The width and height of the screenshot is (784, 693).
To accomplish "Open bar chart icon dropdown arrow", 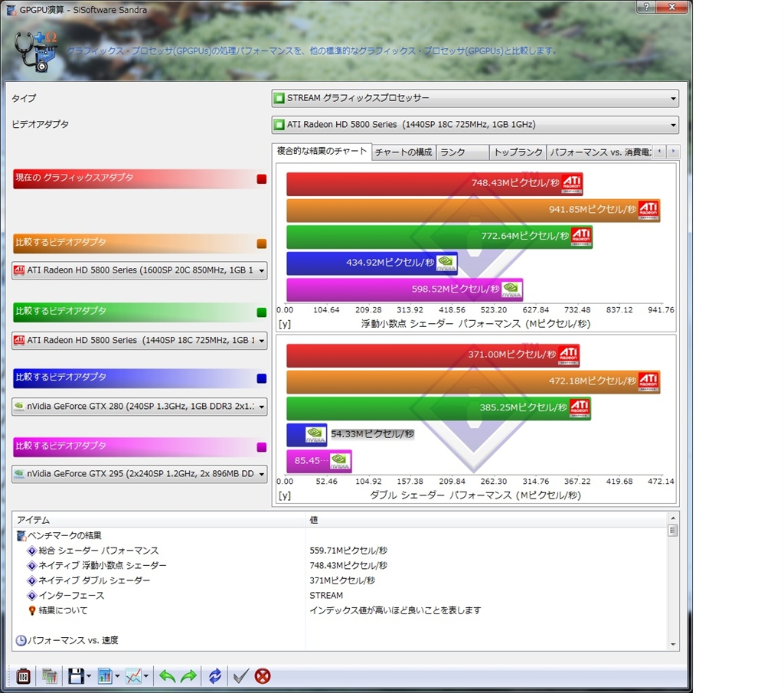I will (x=117, y=676).
